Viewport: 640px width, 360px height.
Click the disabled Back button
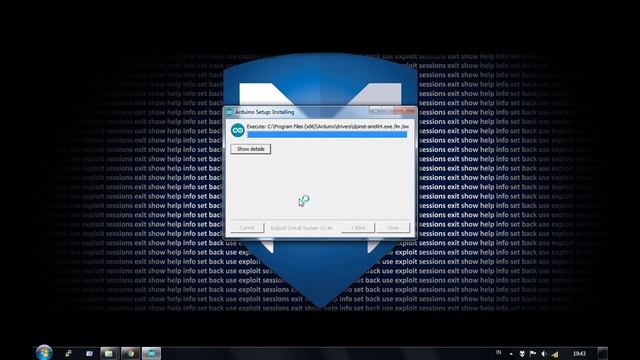click(x=358, y=227)
